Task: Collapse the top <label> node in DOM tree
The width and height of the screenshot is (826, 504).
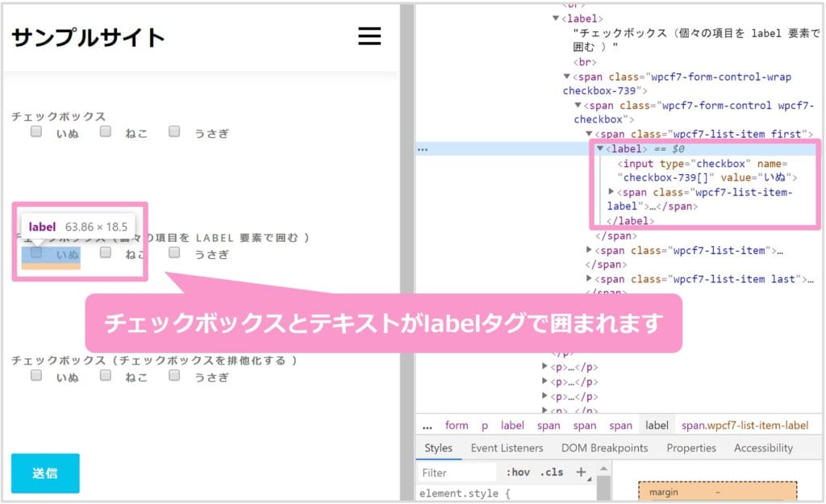Action: click(x=555, y=19)
